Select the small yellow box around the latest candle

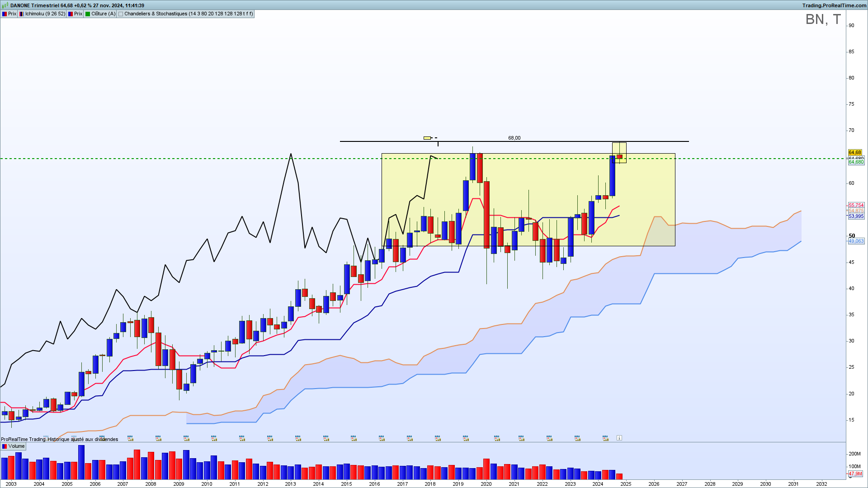click(x=619, y=153)
